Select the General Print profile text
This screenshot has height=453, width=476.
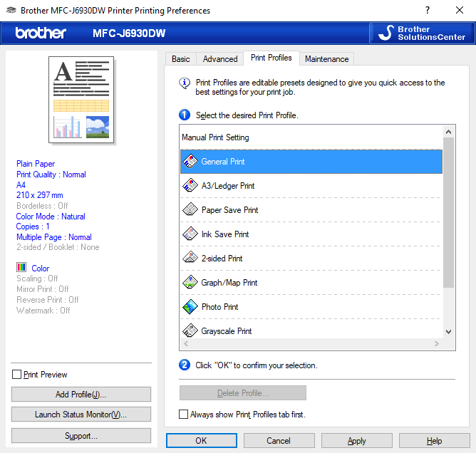[x=223, y=162]
